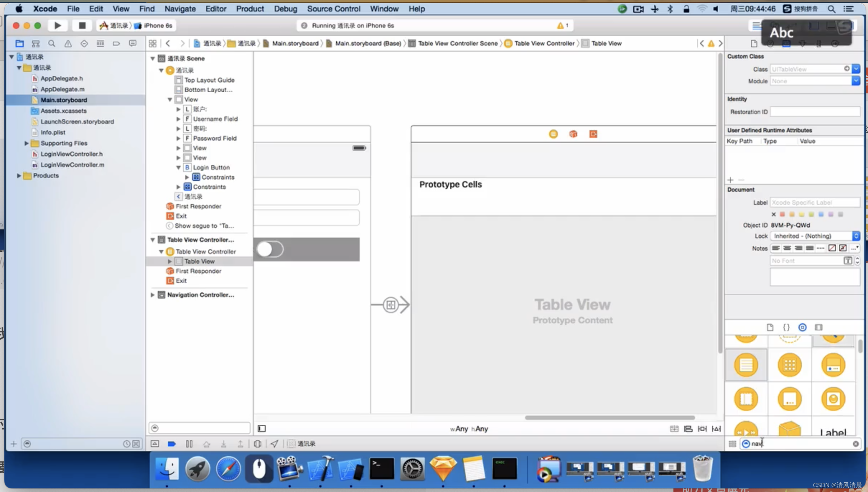Expand the View hierarchy in 通讯录
The height and width of the screenshot is (492, 868).
coord(170,99)
